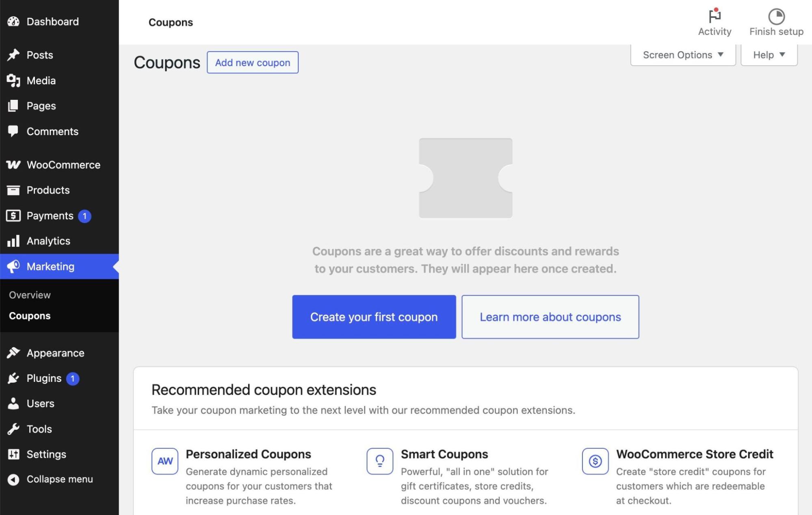Open the WooCommerce Store Credit title
This screenshot has height=515, width=812.
point(695,454)
